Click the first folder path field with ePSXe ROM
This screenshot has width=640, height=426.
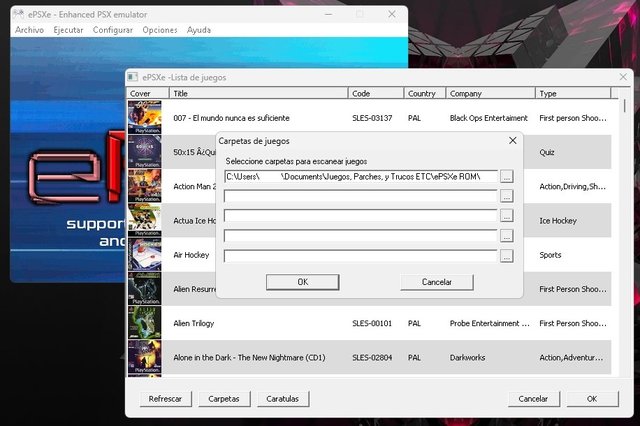(361, 177)
